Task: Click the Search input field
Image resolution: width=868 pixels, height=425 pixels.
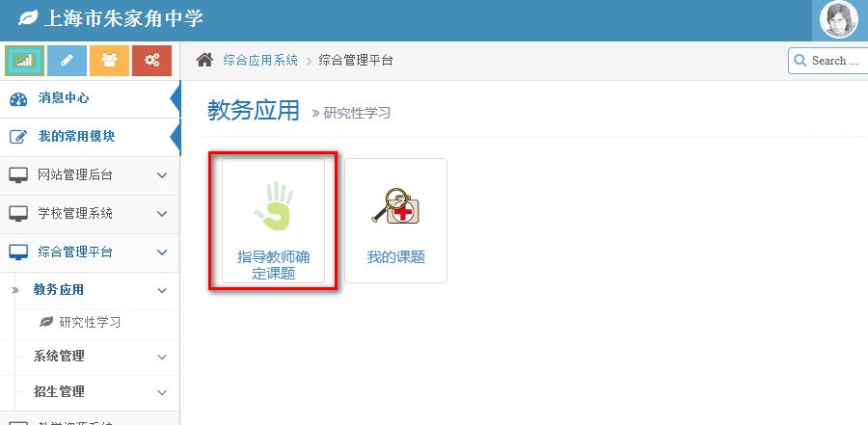Action: [828, 61]
